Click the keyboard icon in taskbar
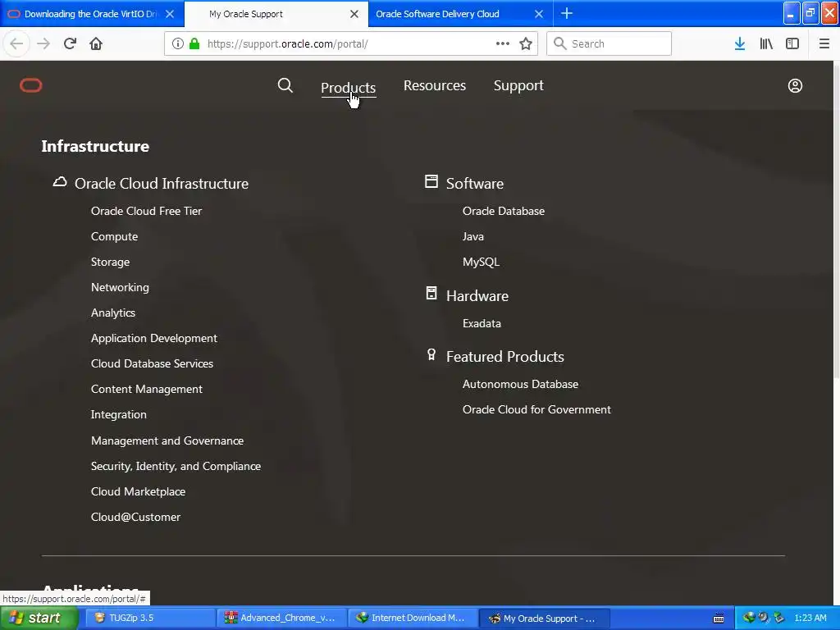840x630 pixels. pyautogui.click(x=719, y=619)
